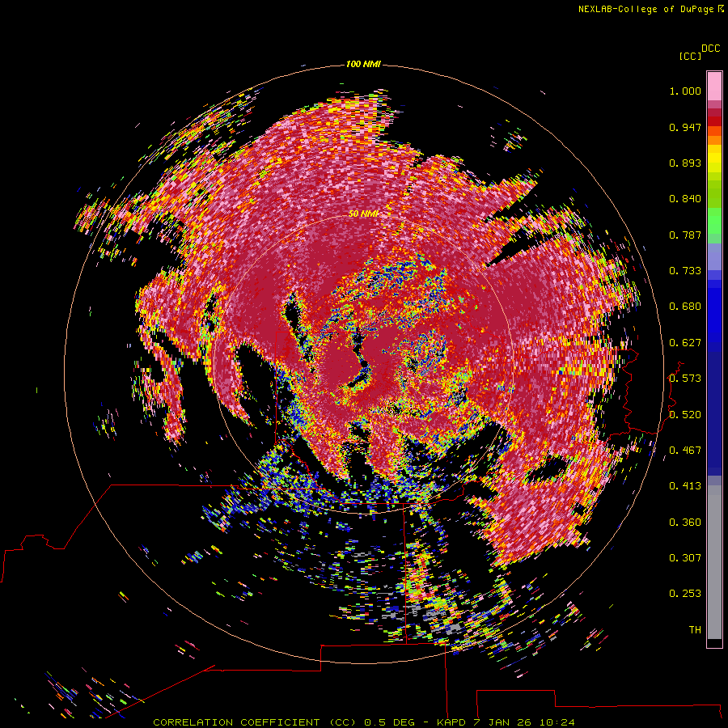Click the bright green band in color scale
Viewport: 728px width, 728px height.
pyautogui.click(x=714, y=219)
